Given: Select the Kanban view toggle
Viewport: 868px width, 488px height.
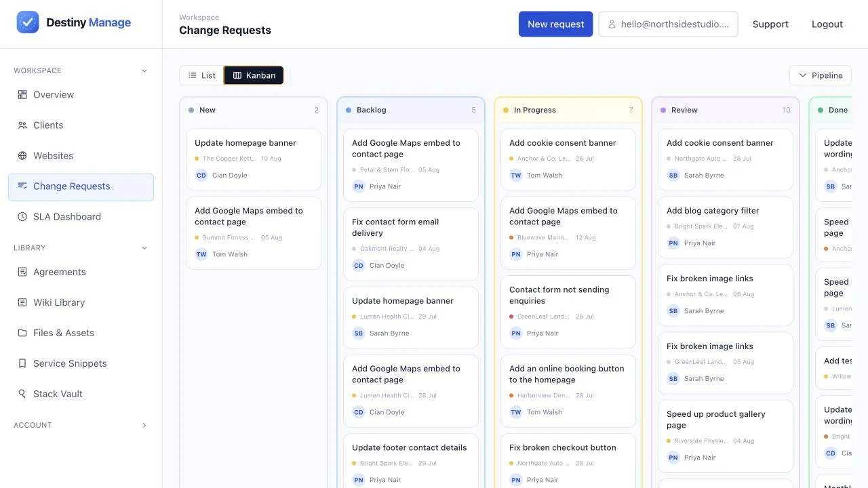Looking at the screenshot, I should (x=254, y=75).
